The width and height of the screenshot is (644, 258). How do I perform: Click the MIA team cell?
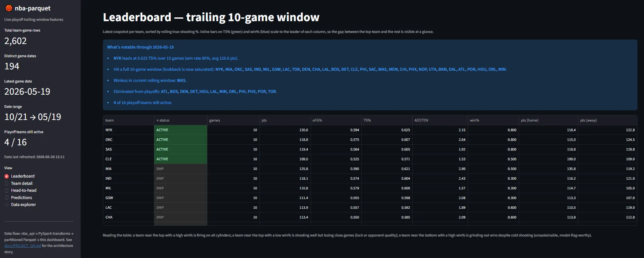pos(128,169)
